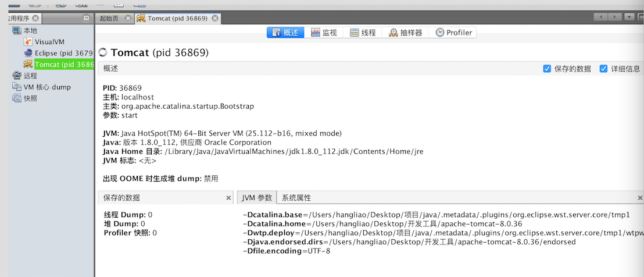This screenshot has width=644, height=277.
Task: Switch to the 起始页 tab
Action: (115, 18)
